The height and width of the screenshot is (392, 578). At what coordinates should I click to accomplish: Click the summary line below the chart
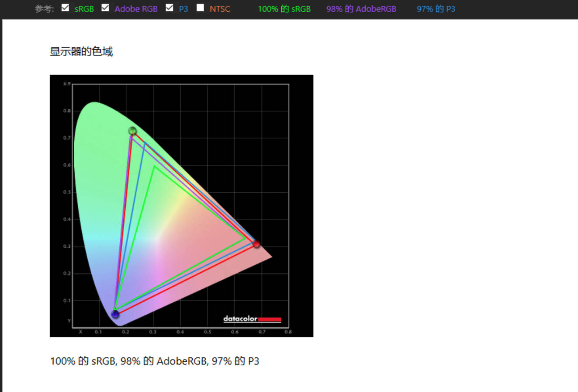pos(155,361)
